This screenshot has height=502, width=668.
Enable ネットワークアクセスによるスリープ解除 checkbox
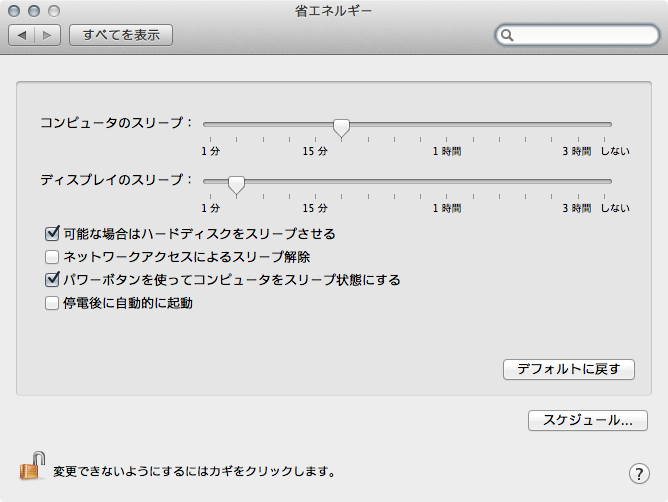[52, 257]
